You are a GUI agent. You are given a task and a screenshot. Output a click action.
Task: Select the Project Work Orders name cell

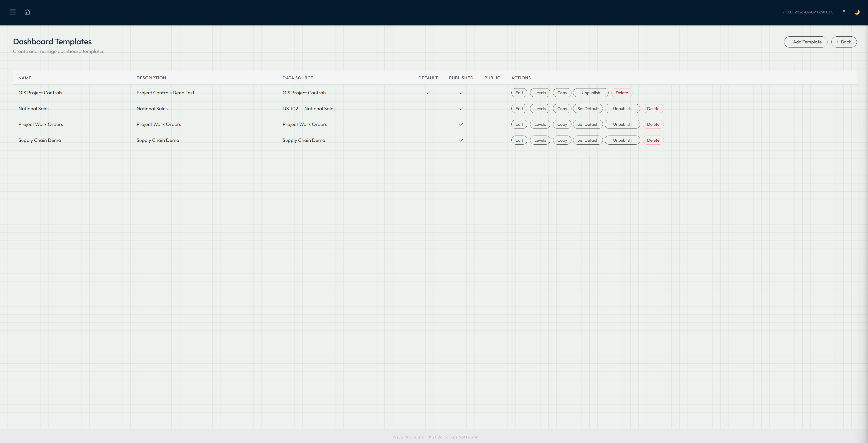point(41,125)
